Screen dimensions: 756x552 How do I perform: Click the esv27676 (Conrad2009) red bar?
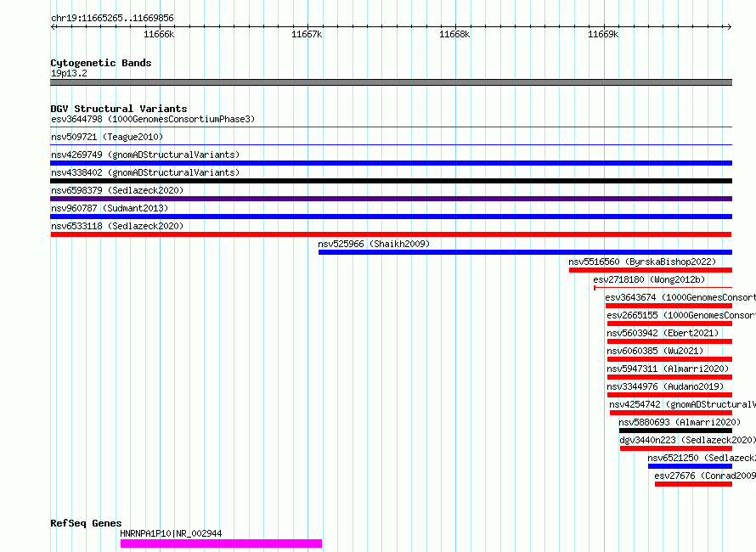693,484
